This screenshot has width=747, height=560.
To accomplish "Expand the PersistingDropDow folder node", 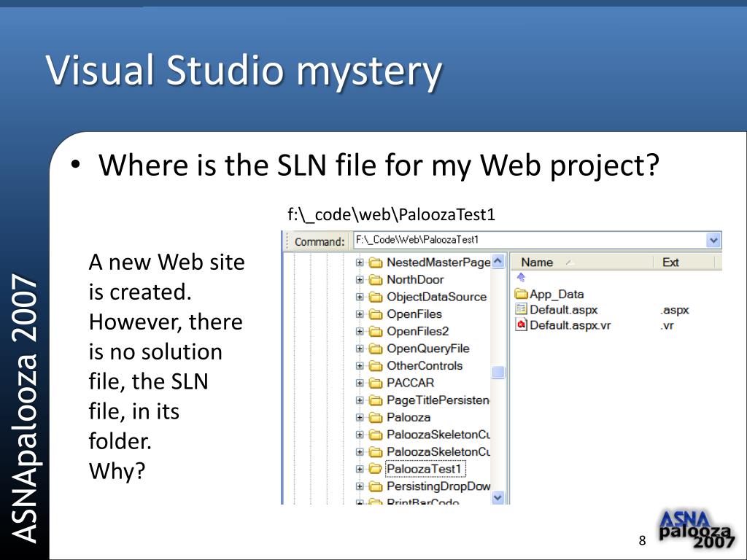I will (360, 486).
